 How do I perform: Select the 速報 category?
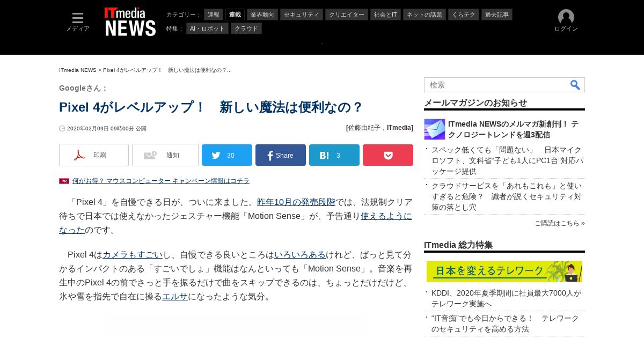tap(214, 14)
